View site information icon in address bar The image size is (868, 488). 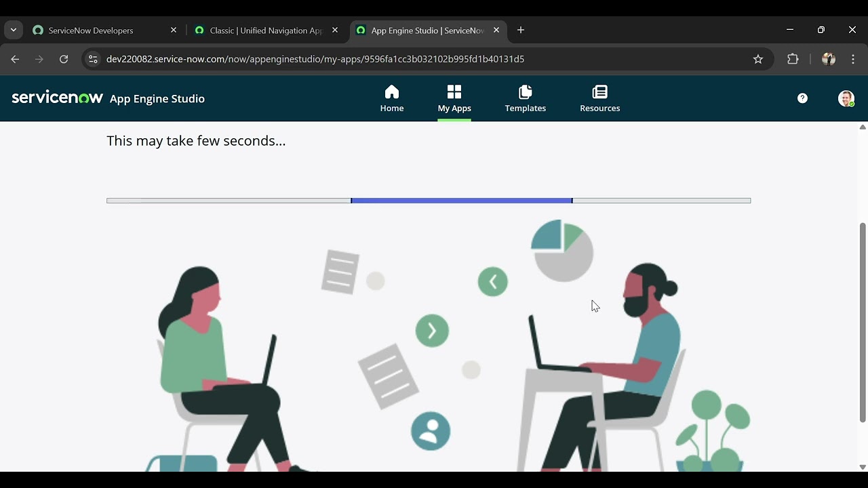coord(94,59)
